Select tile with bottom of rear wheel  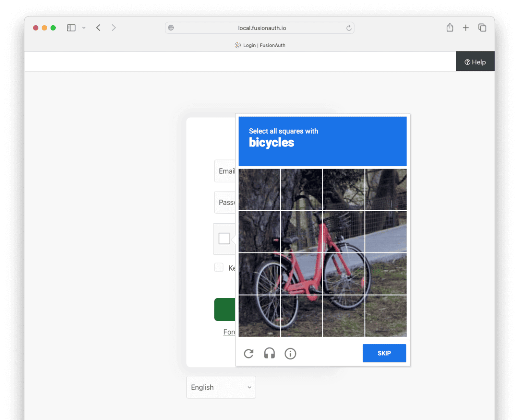tap(259, 316)
